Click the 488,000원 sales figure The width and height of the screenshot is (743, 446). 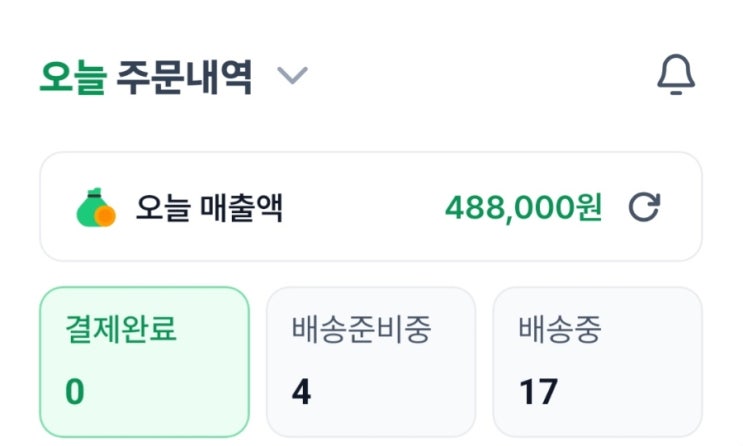pos(523,208)
